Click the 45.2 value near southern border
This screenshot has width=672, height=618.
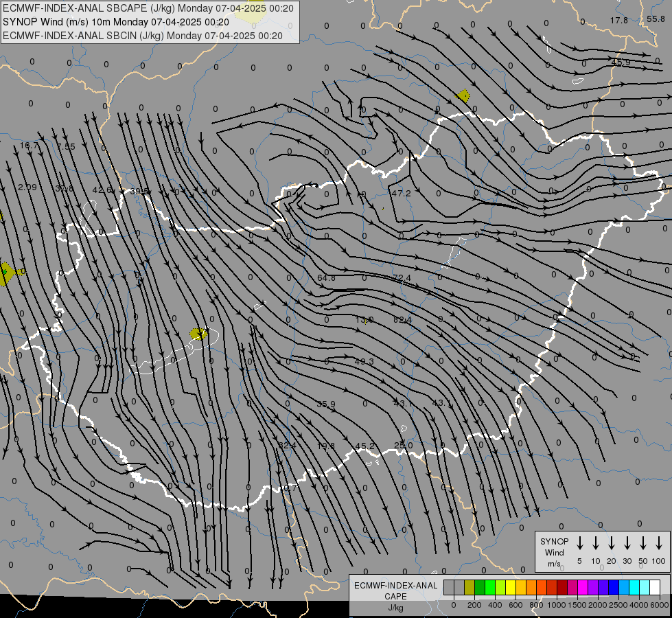click(364, 446)
